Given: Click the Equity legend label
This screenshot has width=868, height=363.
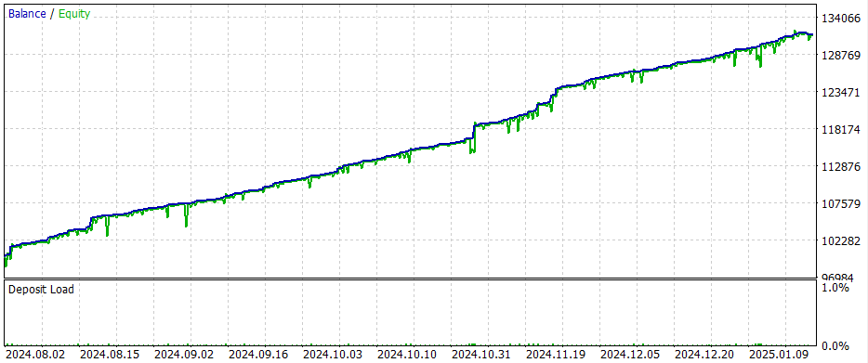Looking at the screenshot, I should click(x=73, y=14).
